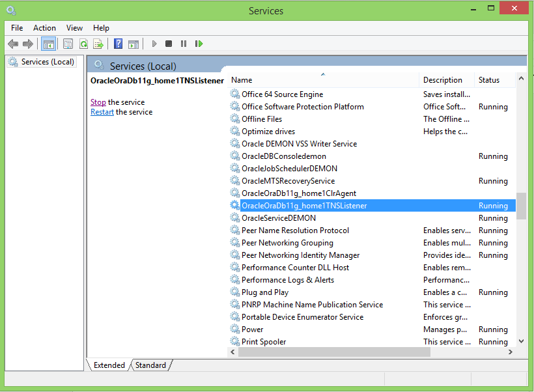Click the horizontal scrollbar right arrow
Image resolution: width=534 pixels, height=392 pixels.
pyautogui.click(x=511, y=352)
